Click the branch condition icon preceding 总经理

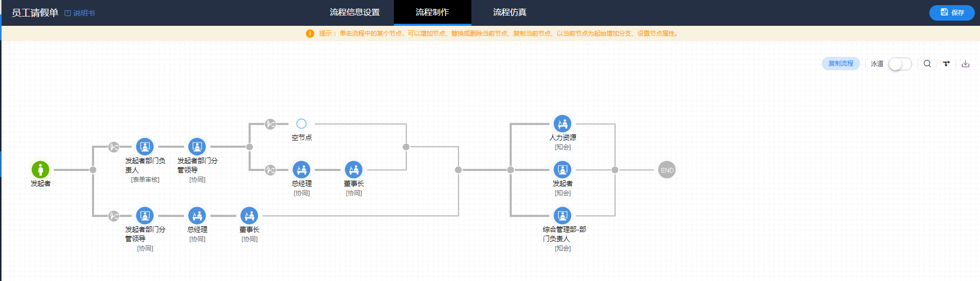point(270,170)
